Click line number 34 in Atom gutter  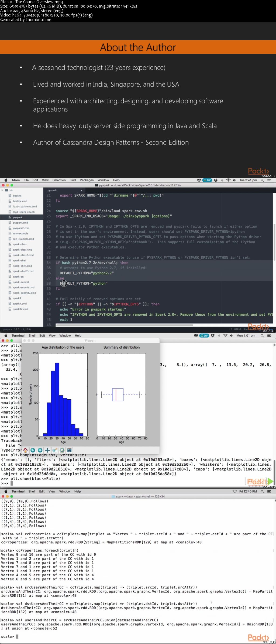49,263
